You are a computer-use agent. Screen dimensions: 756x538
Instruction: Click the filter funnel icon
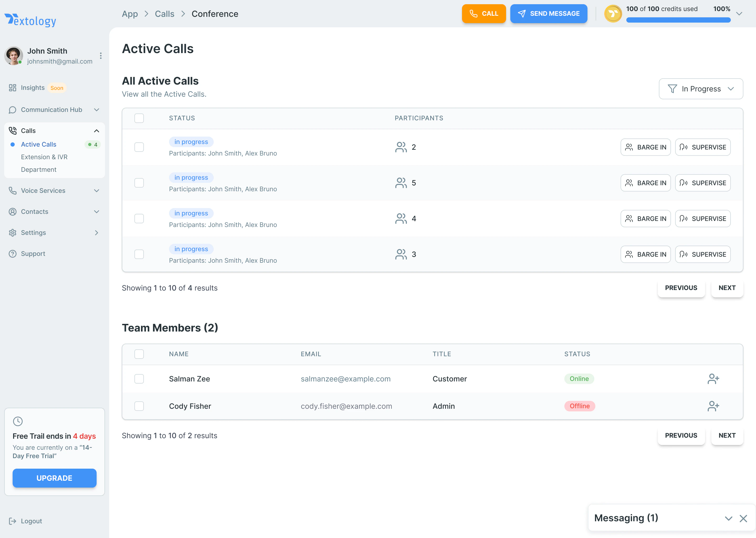pyautogui.click(x=672, y=89)
